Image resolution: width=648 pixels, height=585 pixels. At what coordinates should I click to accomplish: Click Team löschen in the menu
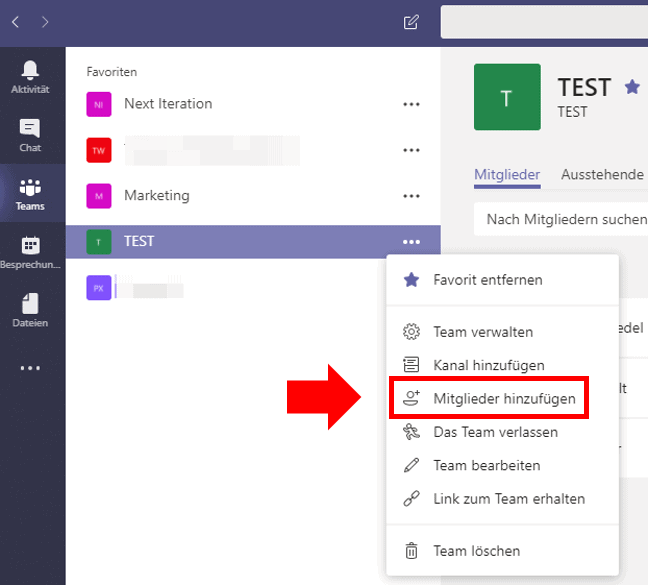tap(476, 551)
